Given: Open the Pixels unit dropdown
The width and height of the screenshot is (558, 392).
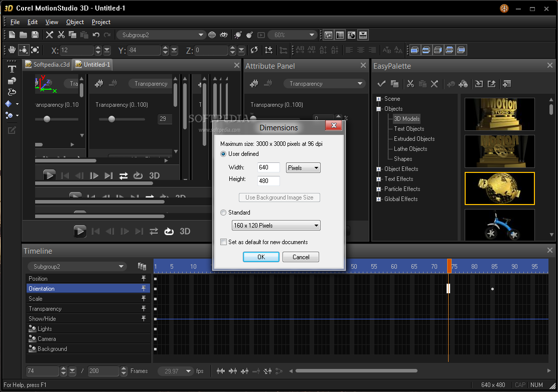Looking at the screenshot, I should click(303, 168).
